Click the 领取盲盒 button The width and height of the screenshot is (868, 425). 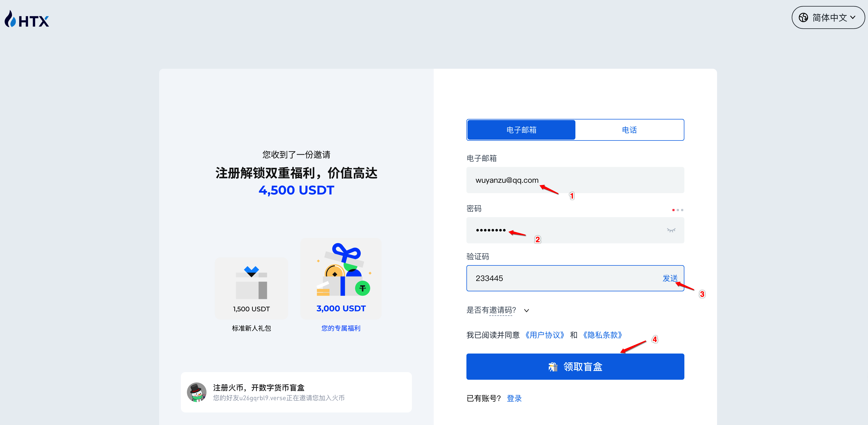tap(575, 366)
